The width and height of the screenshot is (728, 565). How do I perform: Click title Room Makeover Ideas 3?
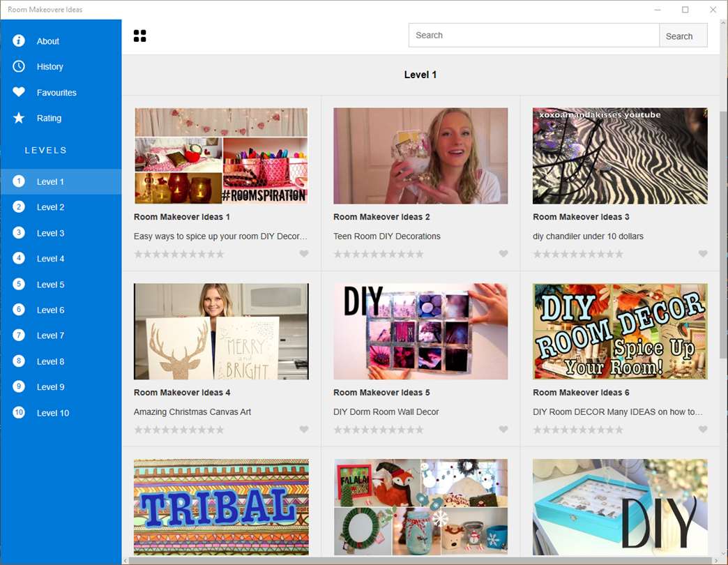click(x=581, y=217)
